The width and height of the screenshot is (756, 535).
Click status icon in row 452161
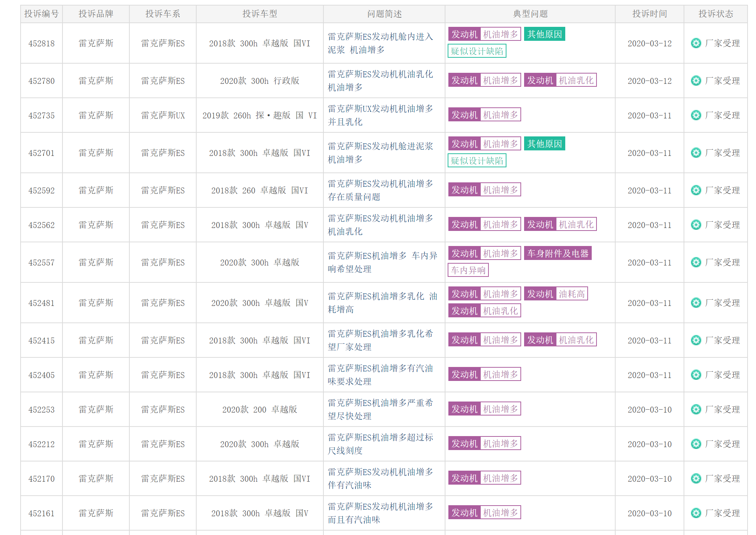point(696,513)
